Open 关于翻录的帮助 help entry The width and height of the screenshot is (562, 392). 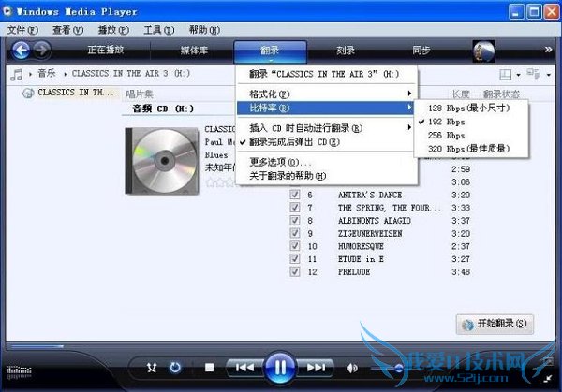click(326, 176)
